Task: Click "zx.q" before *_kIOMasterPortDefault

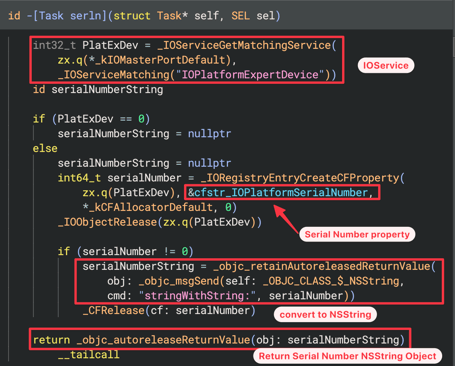Action: click(70, 60)
